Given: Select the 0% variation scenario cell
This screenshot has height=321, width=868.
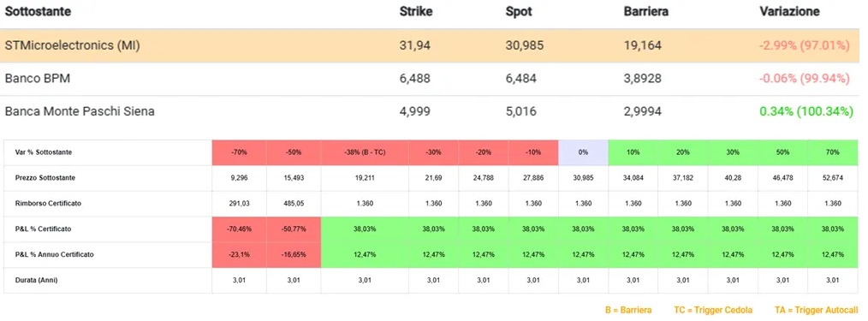Looking at the screenshot, I should point(583,152).
